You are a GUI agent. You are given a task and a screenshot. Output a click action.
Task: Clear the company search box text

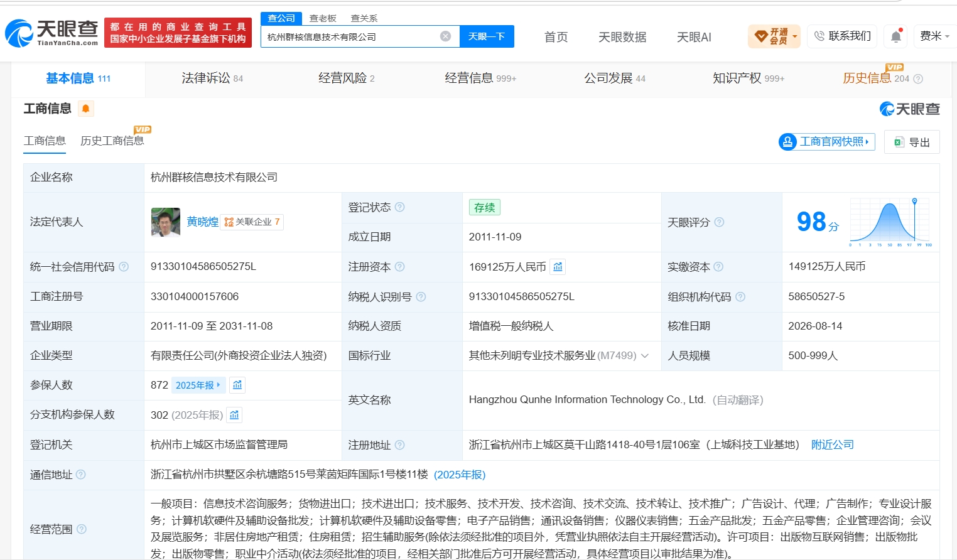click(x=445, y=36)
